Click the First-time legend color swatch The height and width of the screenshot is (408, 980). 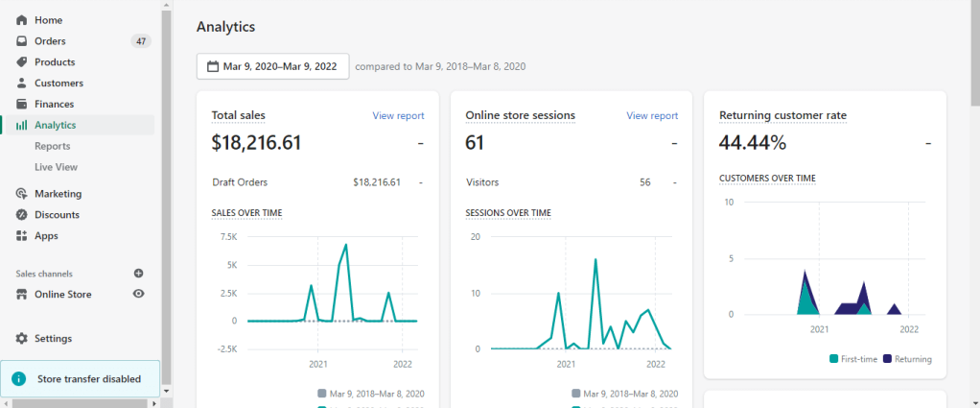pyautogui.click(x=834, y=359)
